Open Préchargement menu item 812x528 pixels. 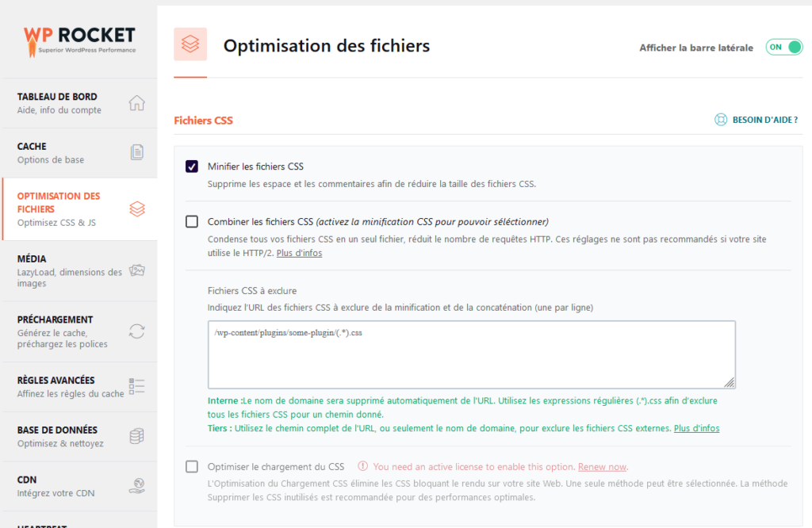80,332
